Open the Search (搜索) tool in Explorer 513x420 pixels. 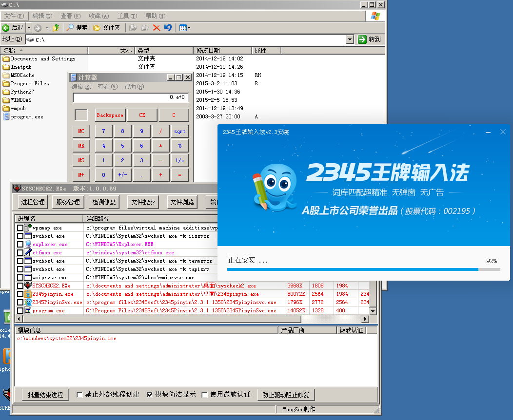(77, 28)
